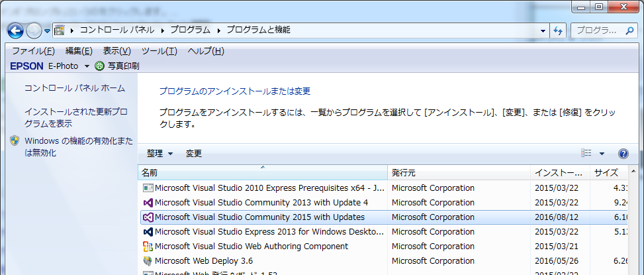
Task: Click the search magnifier icon
Action: [x=629, y=30]
